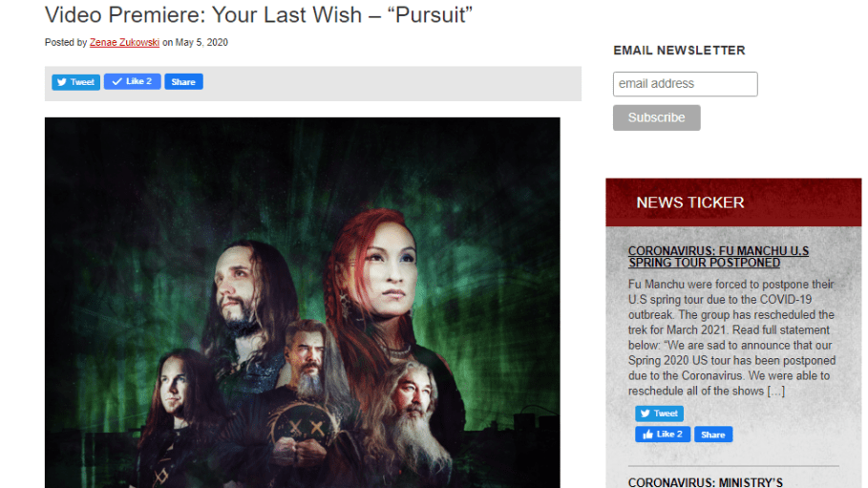Click the Email Newsletter heading
Viewport: 868px width, 488px height.
pyautogui.click(x=679, y=51)
